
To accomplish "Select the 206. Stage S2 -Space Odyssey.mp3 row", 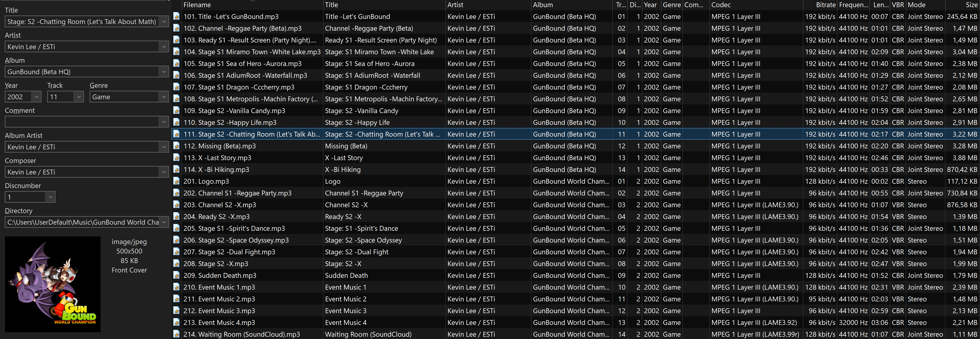I will tap(244, 240).
